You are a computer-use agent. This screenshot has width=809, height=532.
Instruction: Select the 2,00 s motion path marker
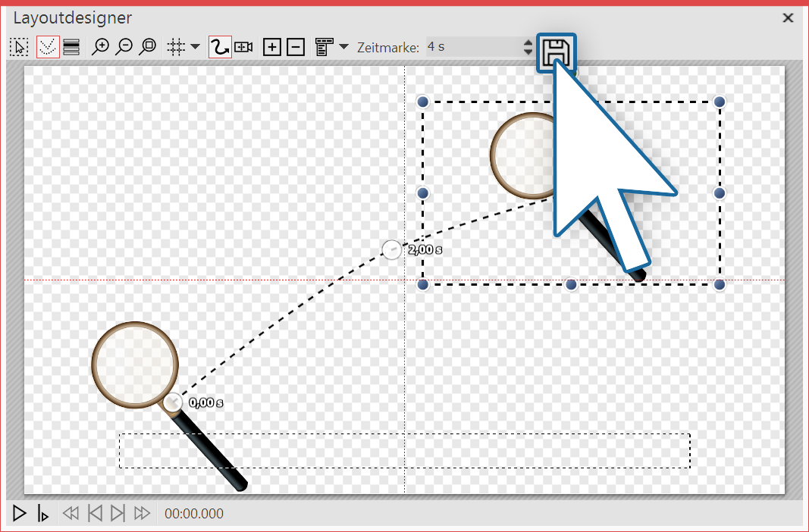tap(391, 249)
